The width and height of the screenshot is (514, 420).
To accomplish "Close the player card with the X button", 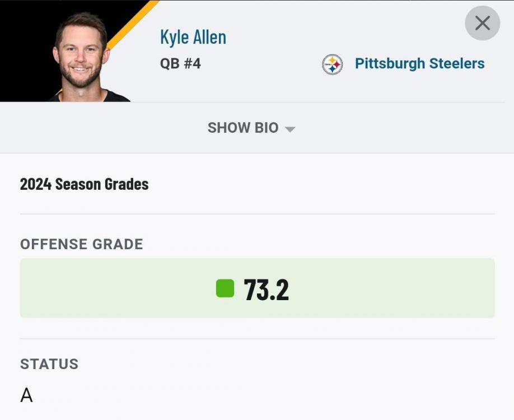I will [x=482, y=23].
